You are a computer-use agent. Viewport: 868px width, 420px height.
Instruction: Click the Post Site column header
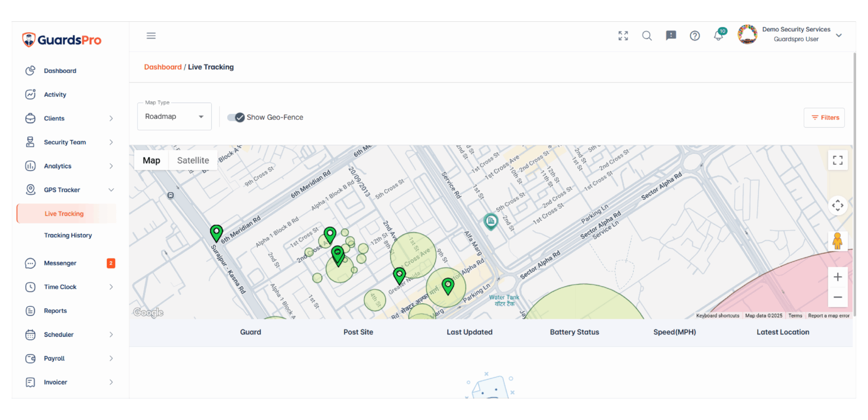coord(358,332)
